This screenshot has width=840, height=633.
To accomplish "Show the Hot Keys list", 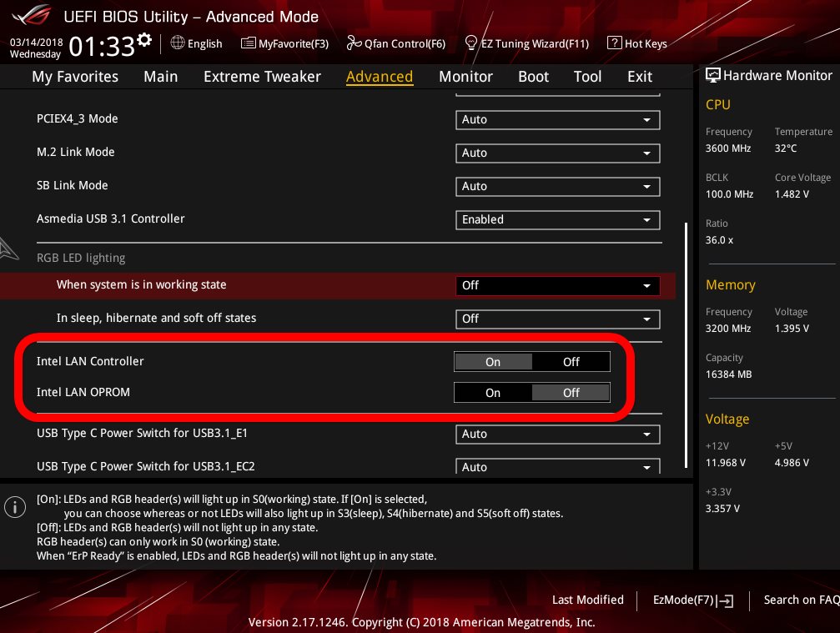I will pos(646,44).
